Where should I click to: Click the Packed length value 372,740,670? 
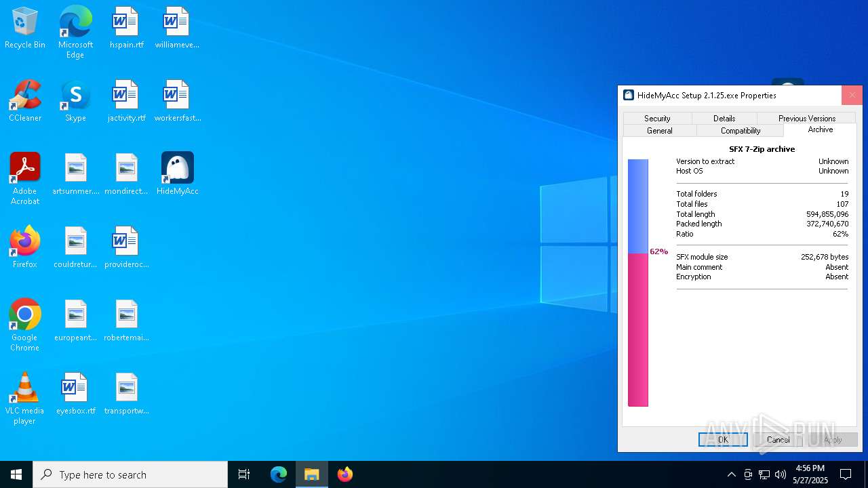pos(827,224)
